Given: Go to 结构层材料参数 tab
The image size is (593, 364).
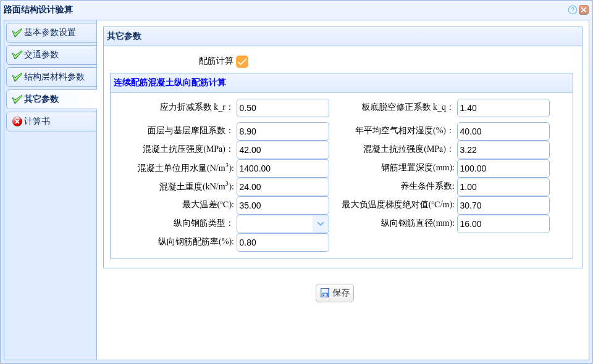Looking at the screenshot, I should pos(51,77).
